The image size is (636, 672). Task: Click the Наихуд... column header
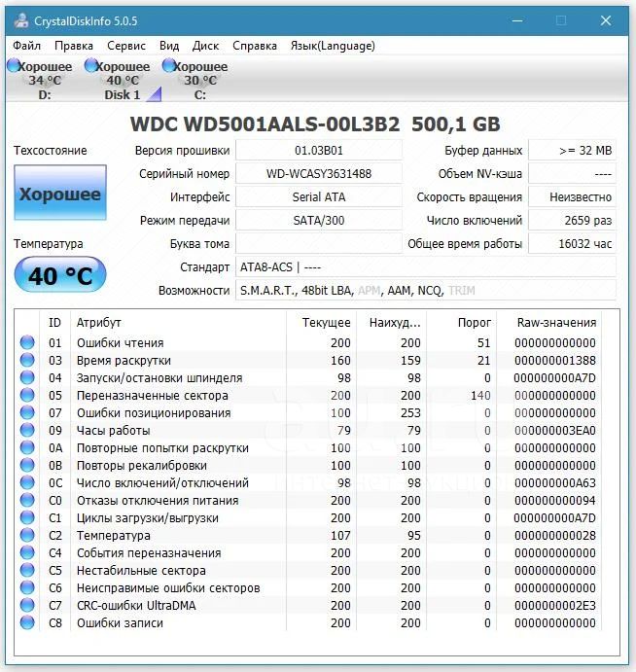[391, 322]
